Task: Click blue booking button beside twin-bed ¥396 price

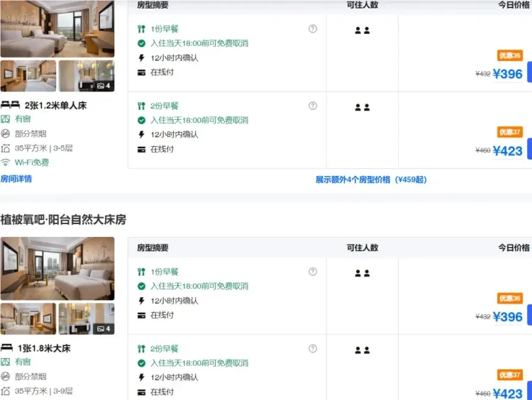Action: click(x=528, y=72)
